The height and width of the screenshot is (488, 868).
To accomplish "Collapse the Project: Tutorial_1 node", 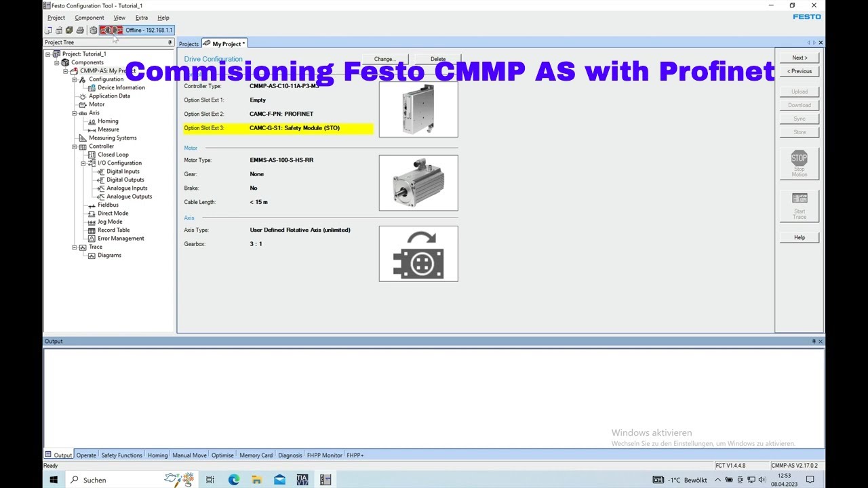I will point(48,54).
